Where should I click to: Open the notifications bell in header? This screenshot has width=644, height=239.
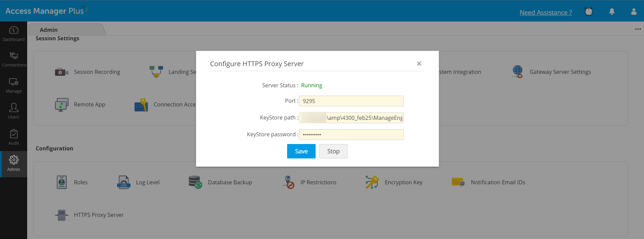coord(612,12)
